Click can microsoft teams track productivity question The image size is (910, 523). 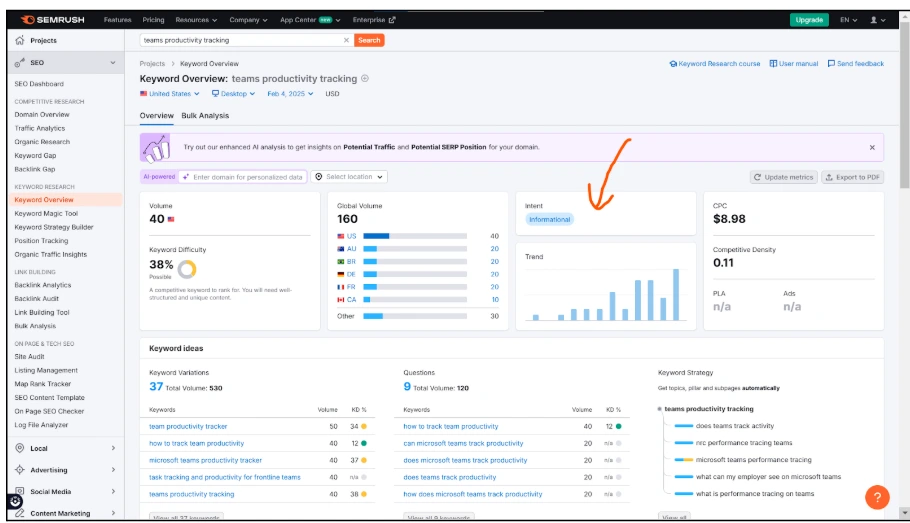tap(463, 443)
